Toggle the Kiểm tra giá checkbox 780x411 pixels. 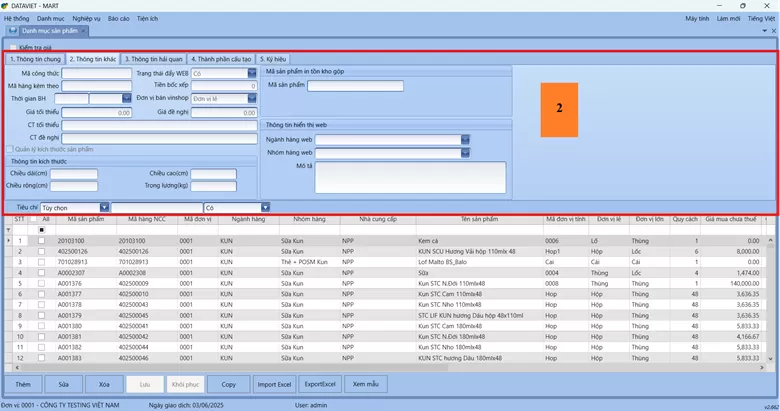[x=13, y=47]
